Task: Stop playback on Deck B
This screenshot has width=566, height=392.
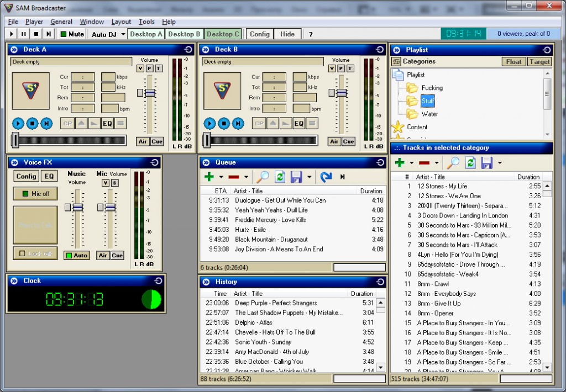Action: point(224,123)
